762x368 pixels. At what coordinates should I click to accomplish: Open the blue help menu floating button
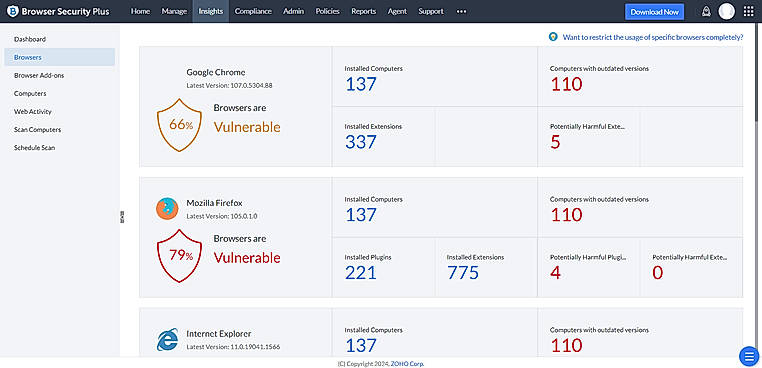[x=749, y=356]
